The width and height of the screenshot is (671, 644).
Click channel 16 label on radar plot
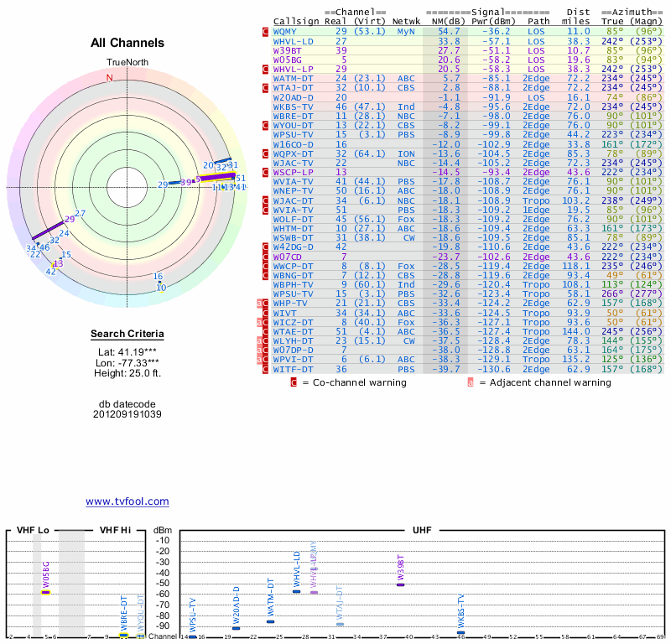[158, 277]
